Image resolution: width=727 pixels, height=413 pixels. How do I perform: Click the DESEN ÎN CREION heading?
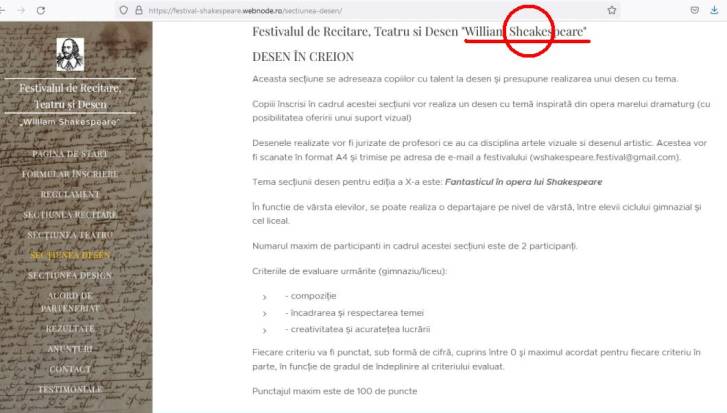pyautogui.click(x=303, y=57)
